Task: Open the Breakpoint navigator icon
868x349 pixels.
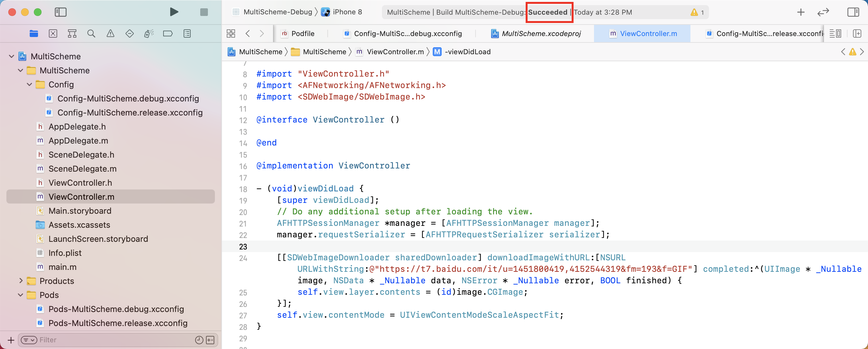Action: coord(168,33)
